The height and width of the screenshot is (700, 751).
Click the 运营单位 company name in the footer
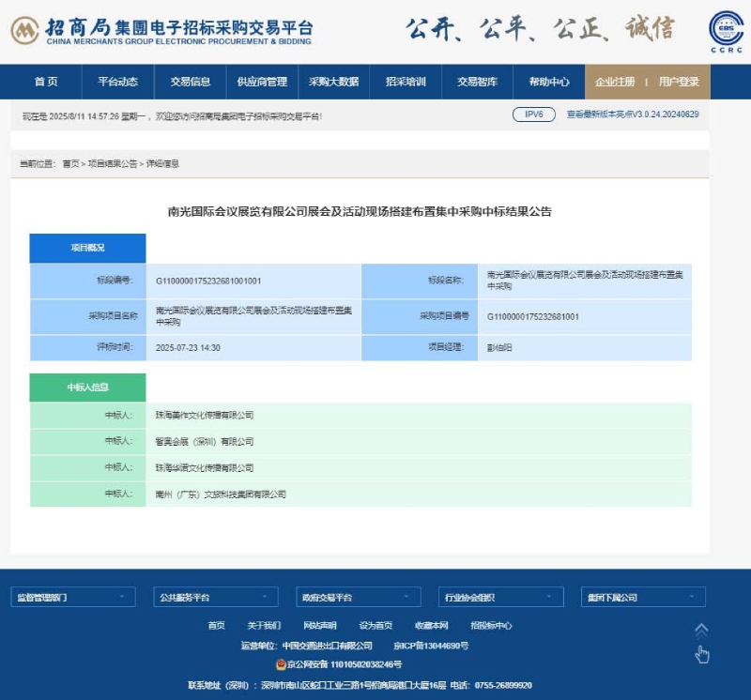[327, 646]
